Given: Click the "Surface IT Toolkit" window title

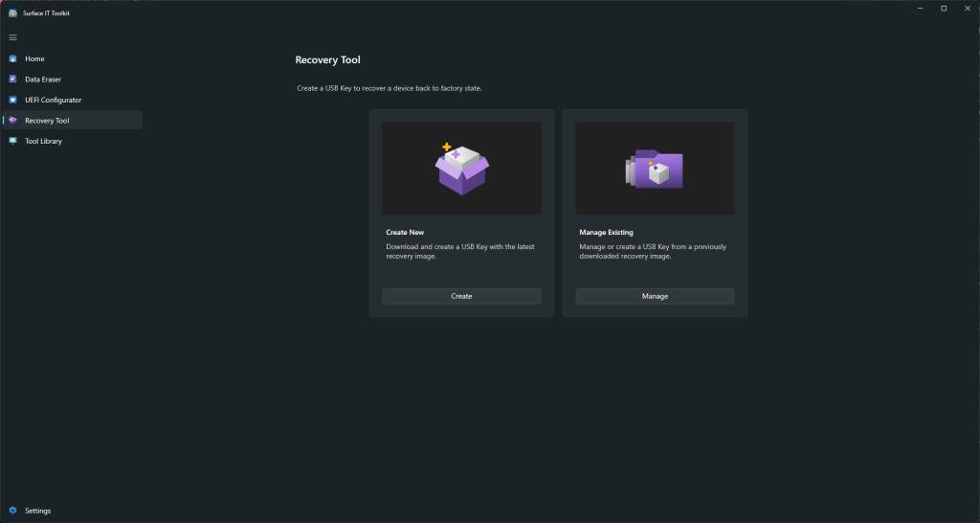Looking at the screenshot, I should 46,13.
